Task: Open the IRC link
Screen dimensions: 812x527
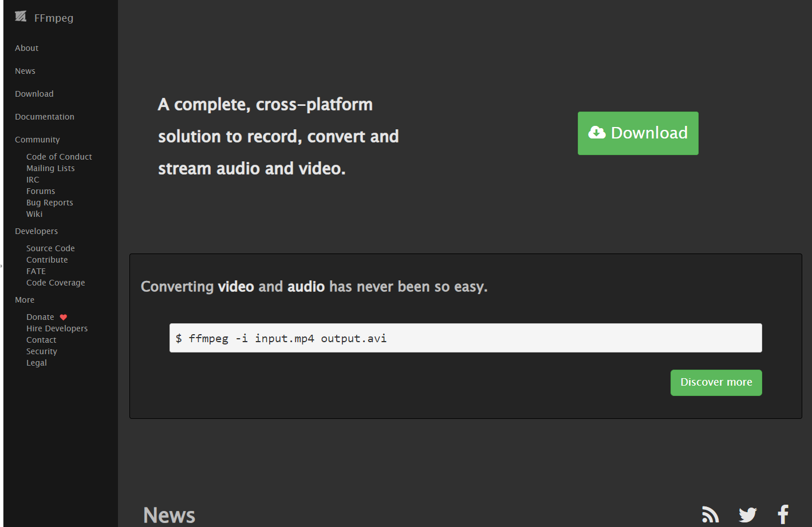Action: [33, 180]
